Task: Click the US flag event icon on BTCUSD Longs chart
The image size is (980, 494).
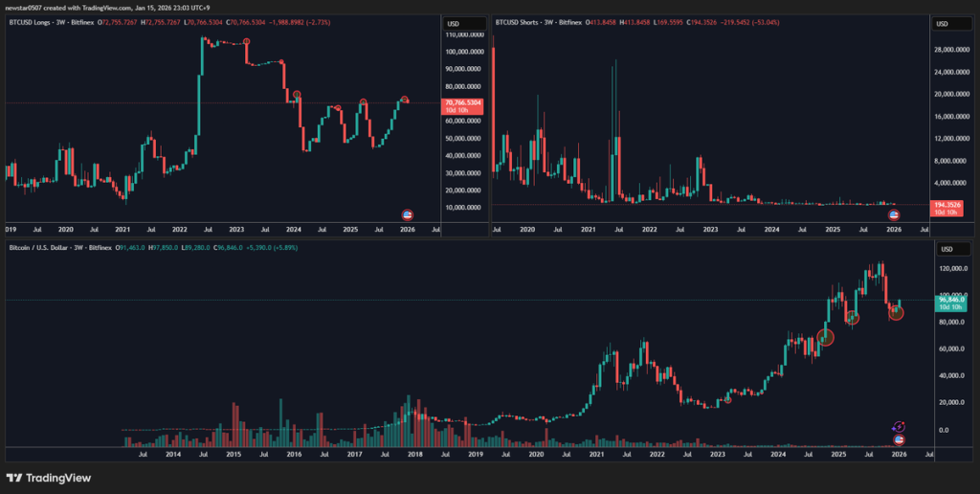Action: click(x=406, y=214)
